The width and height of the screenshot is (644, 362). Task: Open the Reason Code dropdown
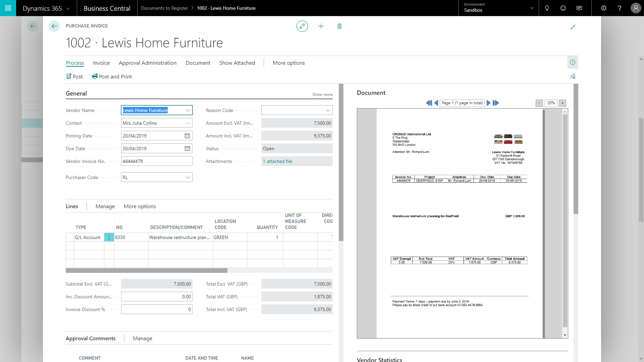(x=328, y=110)
